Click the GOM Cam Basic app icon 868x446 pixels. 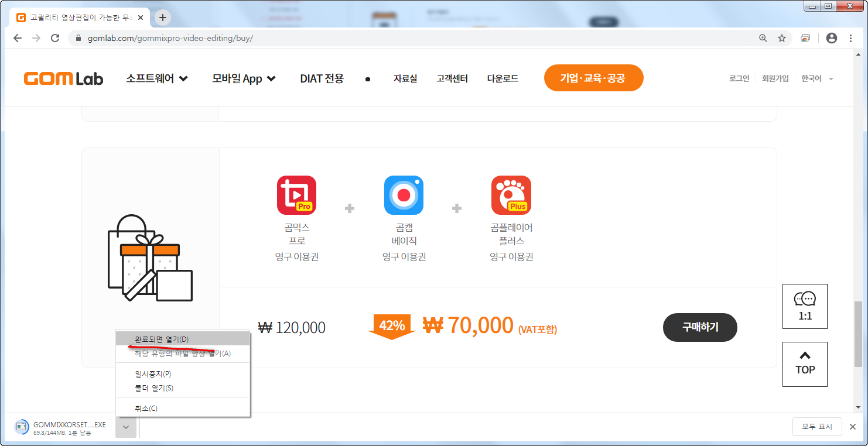click(404, 195)
